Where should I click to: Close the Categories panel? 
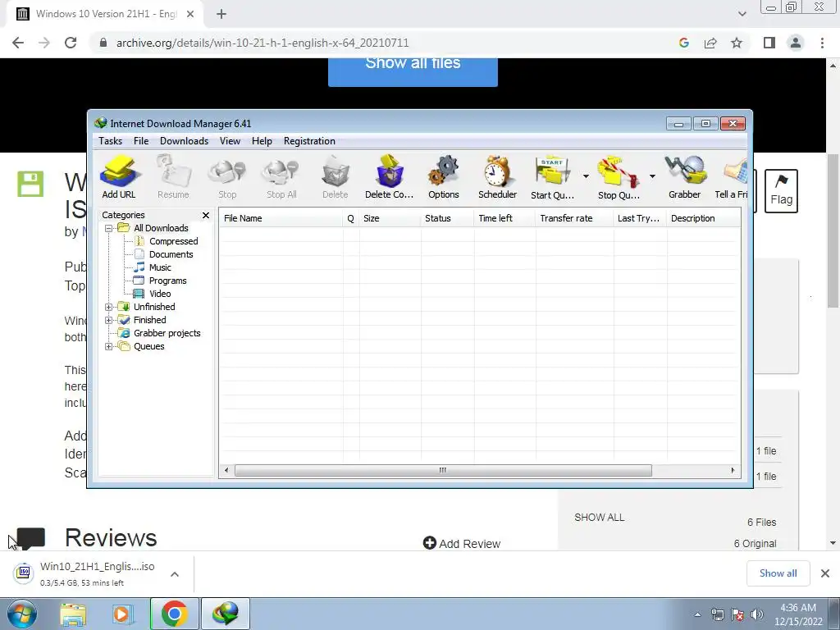(206, 216)
